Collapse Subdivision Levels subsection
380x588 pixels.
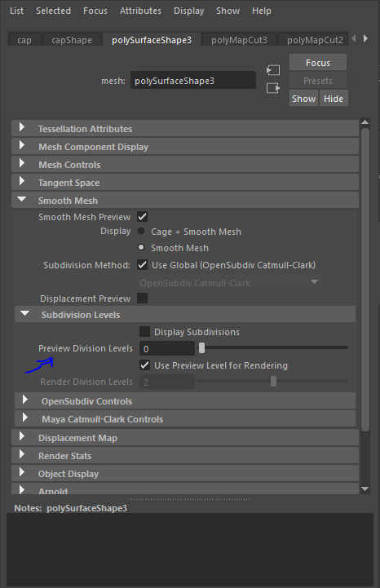(x=185, y=315)
